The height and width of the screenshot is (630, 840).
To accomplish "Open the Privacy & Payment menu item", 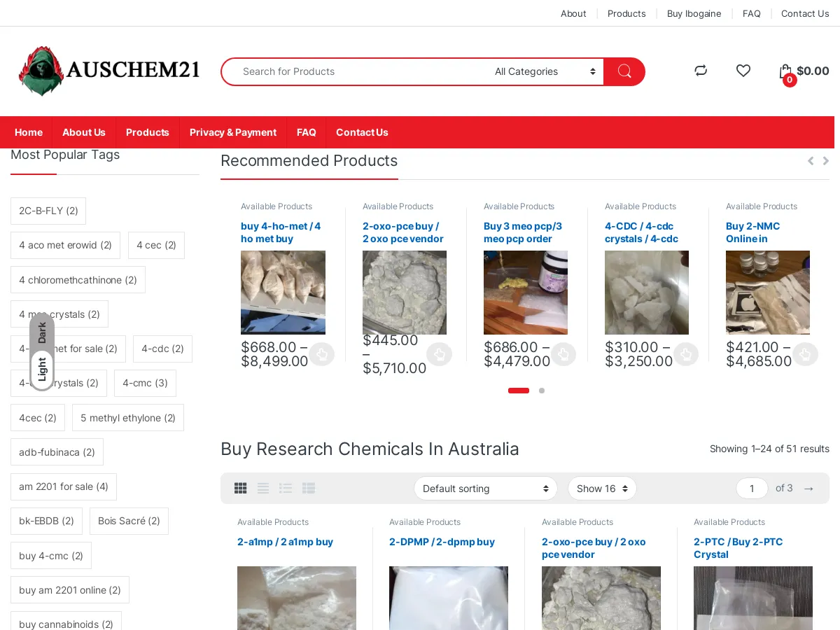I will tap(233, 132).
